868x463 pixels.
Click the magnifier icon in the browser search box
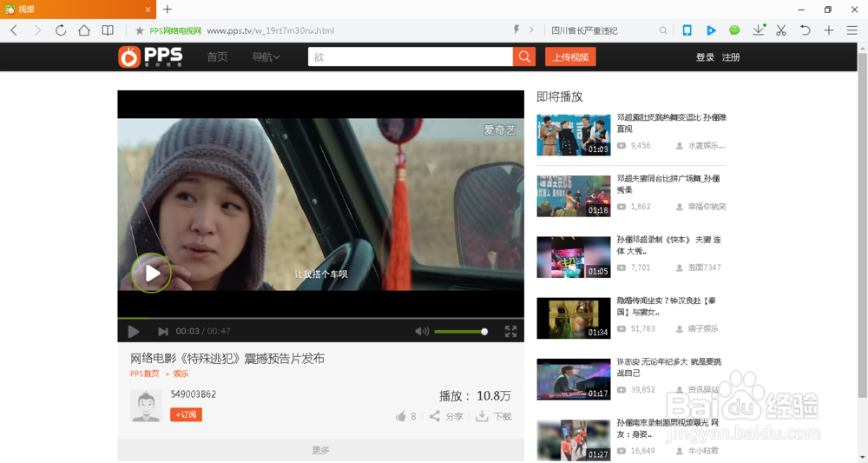click(662, 30)
